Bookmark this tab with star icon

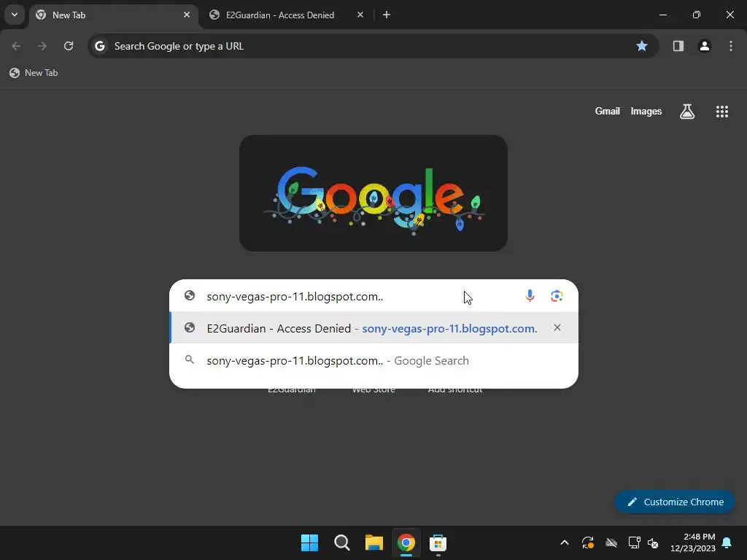[x=642, y=46]
